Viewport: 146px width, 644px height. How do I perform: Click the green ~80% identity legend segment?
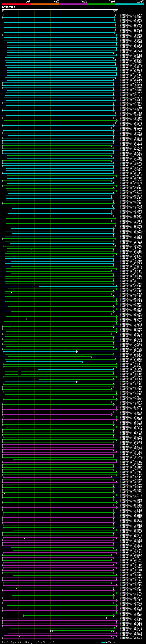click(x=101, y=4)
